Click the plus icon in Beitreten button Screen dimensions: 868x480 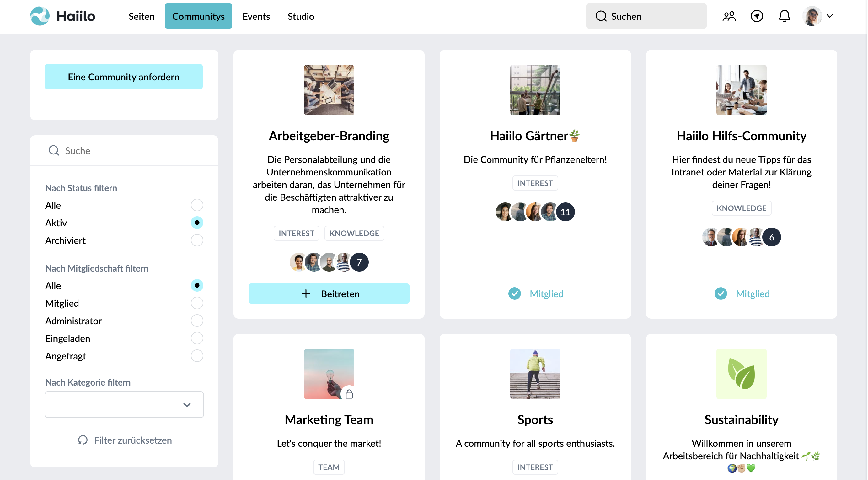(306, 294)
